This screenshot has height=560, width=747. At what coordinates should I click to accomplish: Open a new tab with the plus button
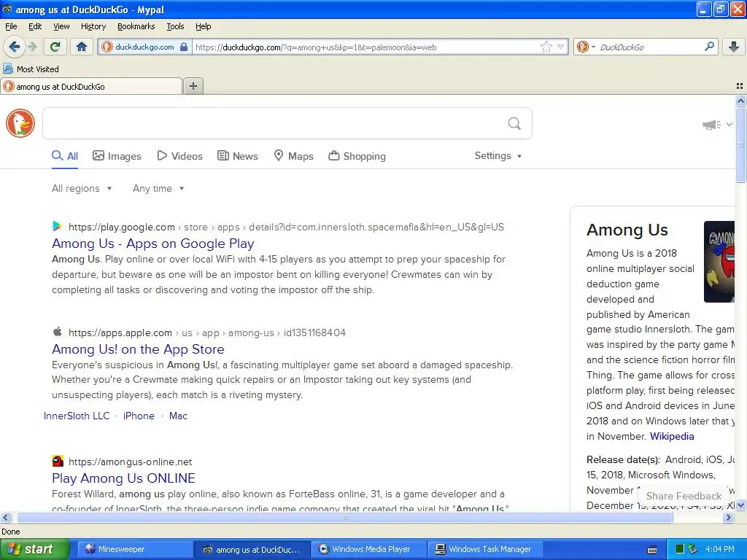click(x=193, y=86)
